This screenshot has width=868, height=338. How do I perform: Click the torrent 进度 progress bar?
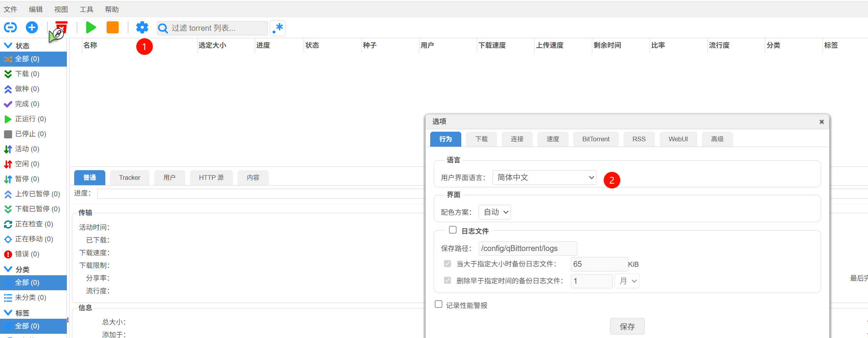tap(261, 194)
